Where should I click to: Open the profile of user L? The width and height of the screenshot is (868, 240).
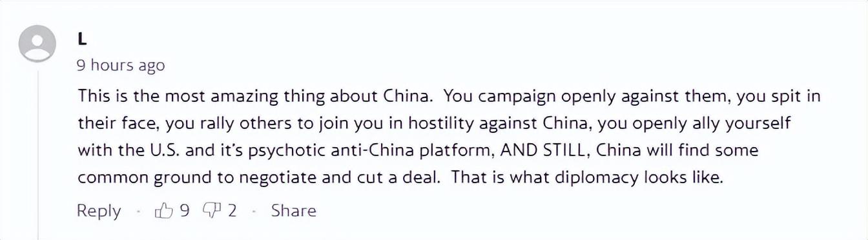point(82,39)
